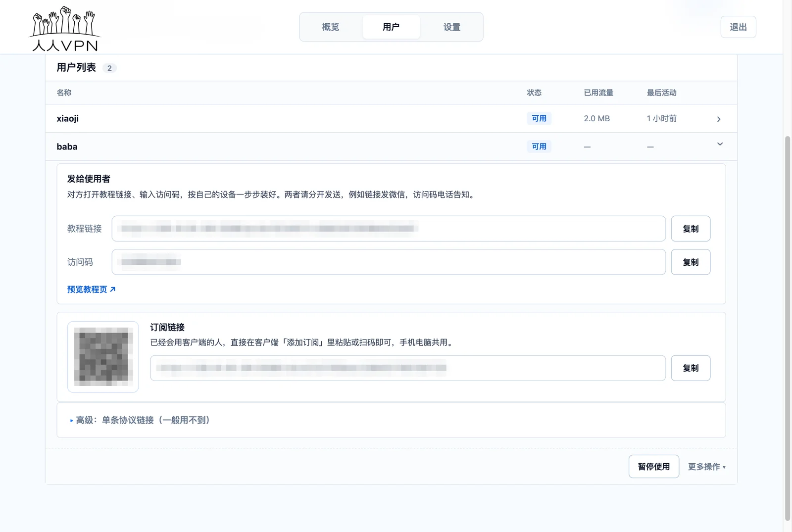Select the 用户 tab

[391, 27]
